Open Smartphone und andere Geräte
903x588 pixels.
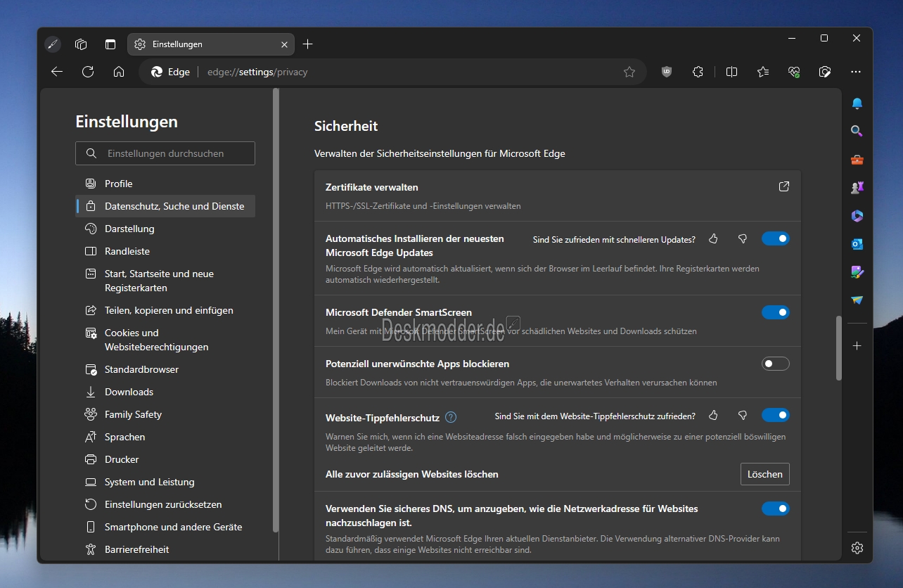(x=165, y=527)
